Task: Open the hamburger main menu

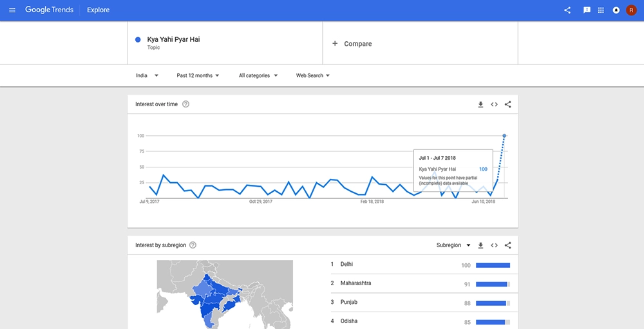Action: pos(12,10)
